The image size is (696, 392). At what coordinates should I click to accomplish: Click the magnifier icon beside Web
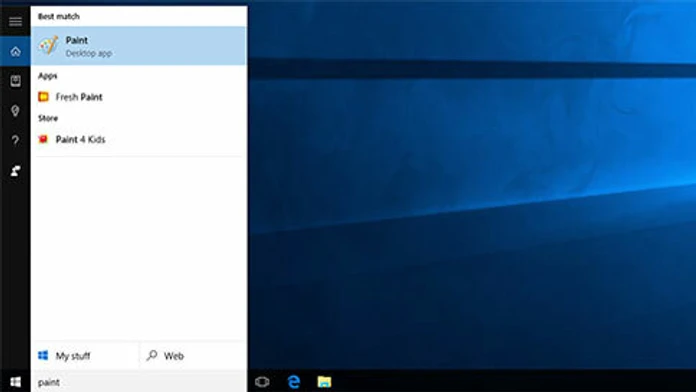pos(152,355)
